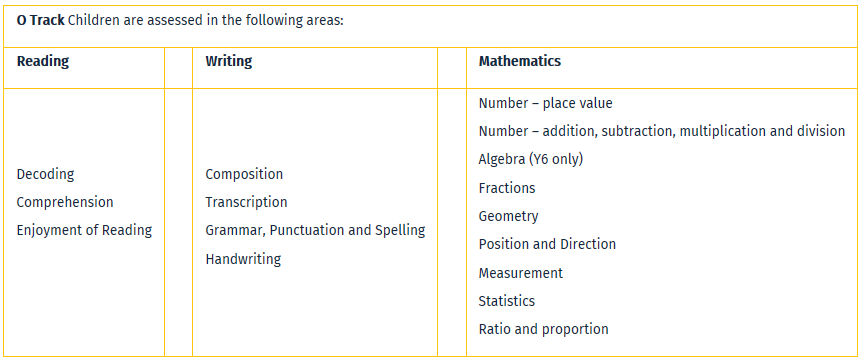The width and height of the screenshot is (866, 361).
Task: Click 'Number – place value' item
Action: click(x=546, y=103)
